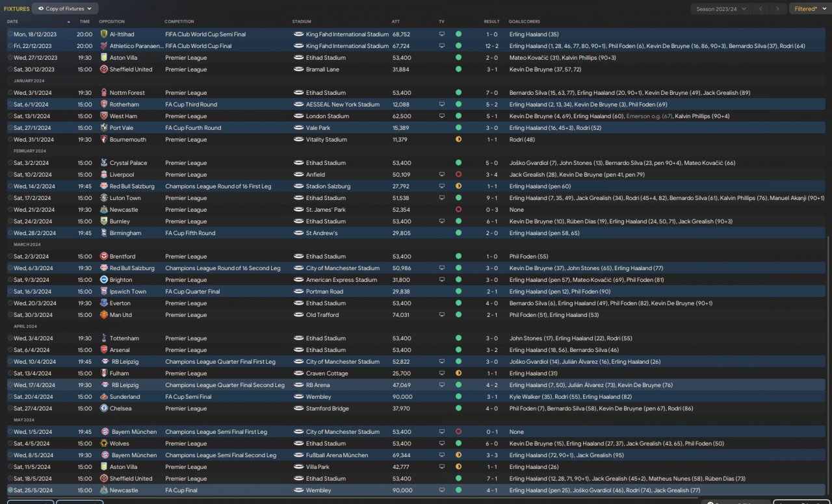Screen dimensions: 832x504
Task: Click the TV icon on the Liverpool row
Action: tap(442, 174)
